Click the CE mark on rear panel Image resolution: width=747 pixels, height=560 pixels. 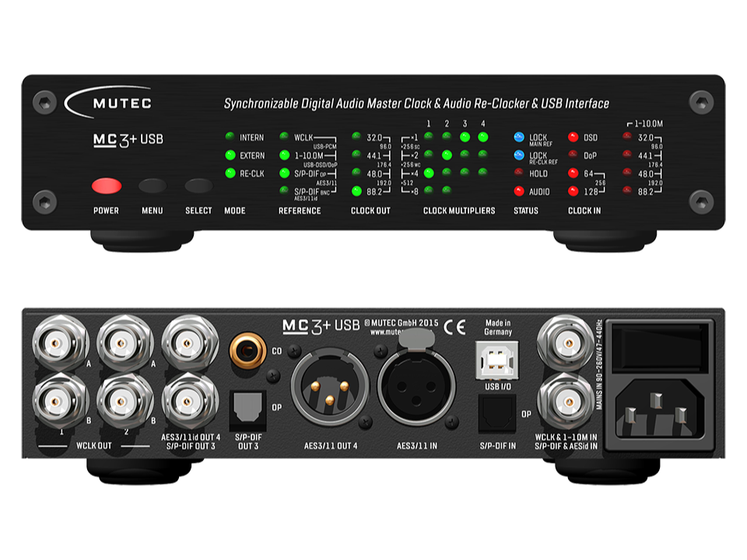coord(454,327)
